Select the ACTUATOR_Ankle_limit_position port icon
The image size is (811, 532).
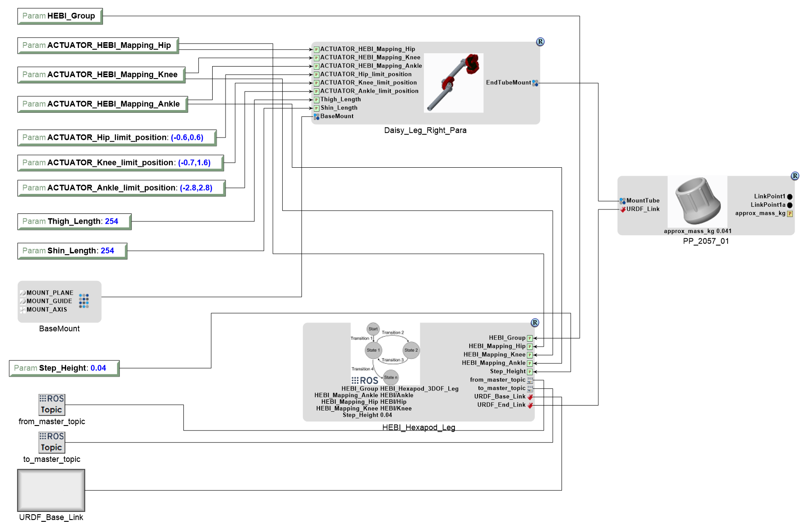(x=316, y=91)
